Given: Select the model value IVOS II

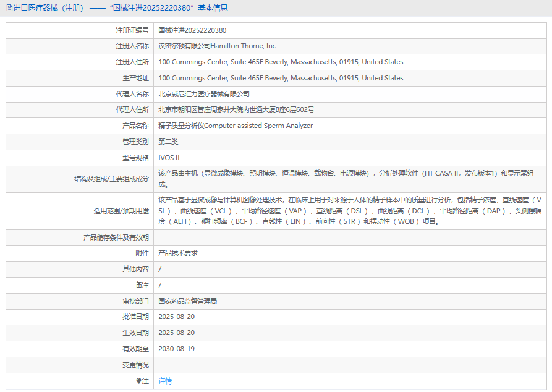Looking at the screenshot, I should point(169,158).
